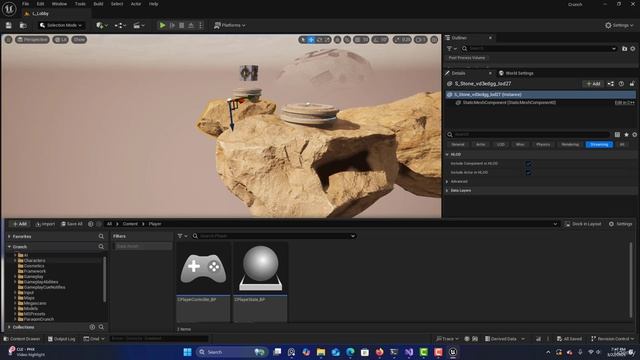
Task: Open the Show flags menu in viewport
Action: click(x=79, y=40)
